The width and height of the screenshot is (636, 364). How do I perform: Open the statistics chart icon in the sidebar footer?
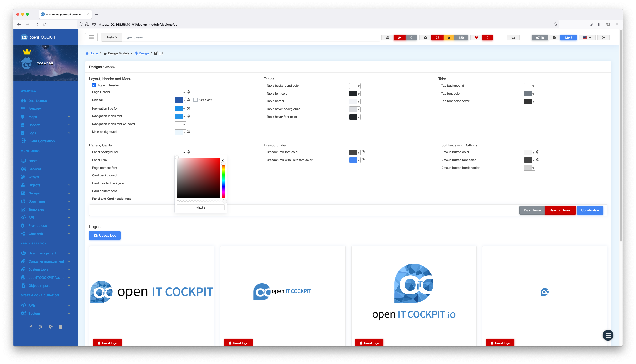30,326
